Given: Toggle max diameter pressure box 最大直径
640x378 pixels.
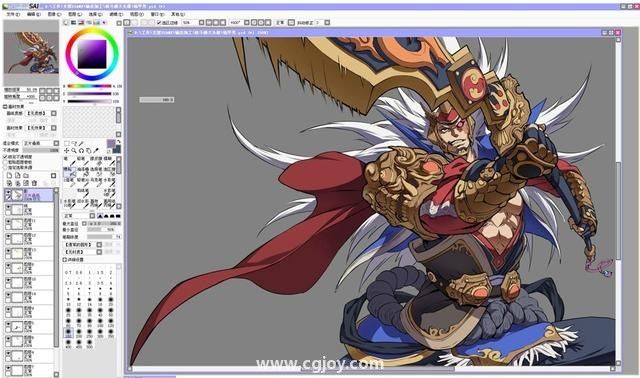Looking at the screenshot, I should click(x=84, y=223).
